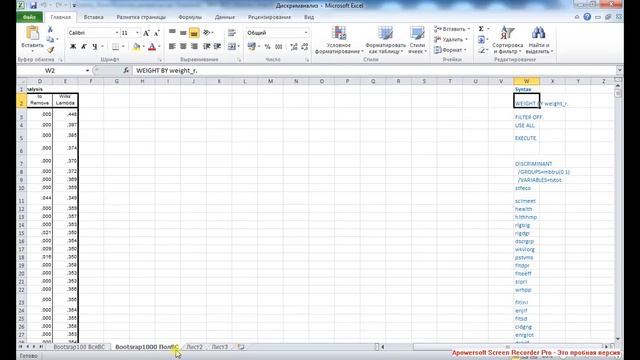
Task: Click the Cut scissors icon
Action: tap(50, 29)
